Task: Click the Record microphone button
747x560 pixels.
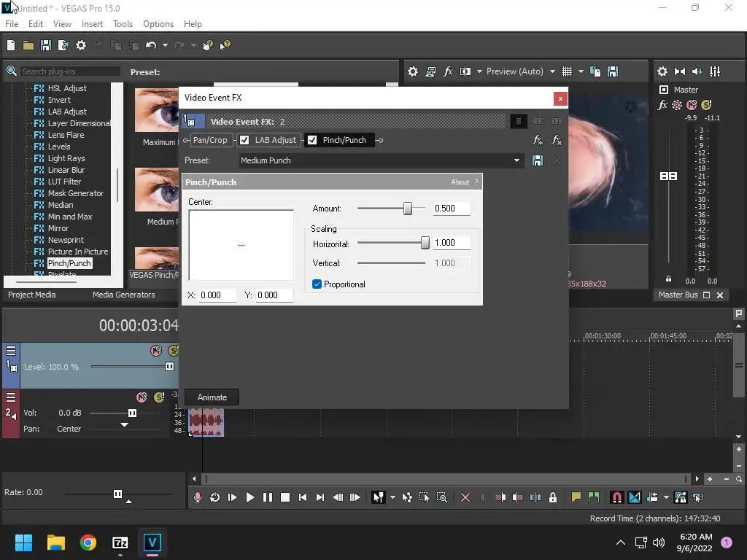Action: pos(197,497)
